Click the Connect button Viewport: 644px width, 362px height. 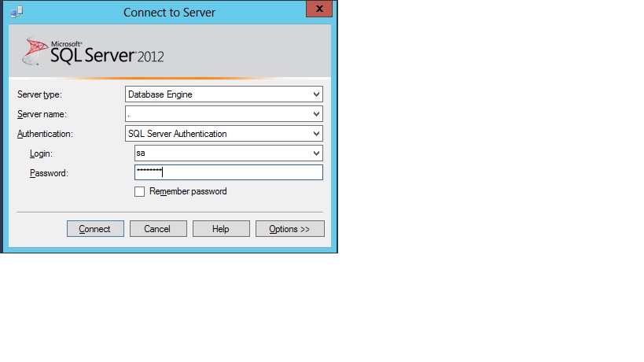pos(95,229)
